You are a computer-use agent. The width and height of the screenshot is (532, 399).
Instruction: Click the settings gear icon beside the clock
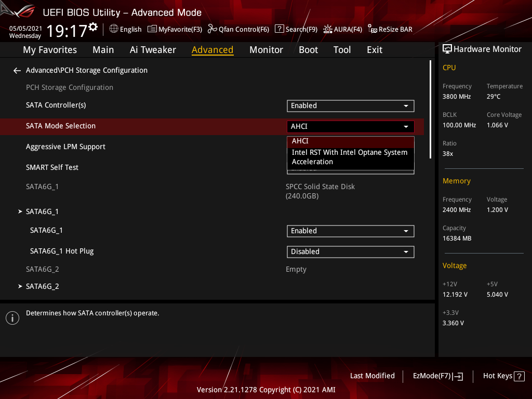point(93,26)
